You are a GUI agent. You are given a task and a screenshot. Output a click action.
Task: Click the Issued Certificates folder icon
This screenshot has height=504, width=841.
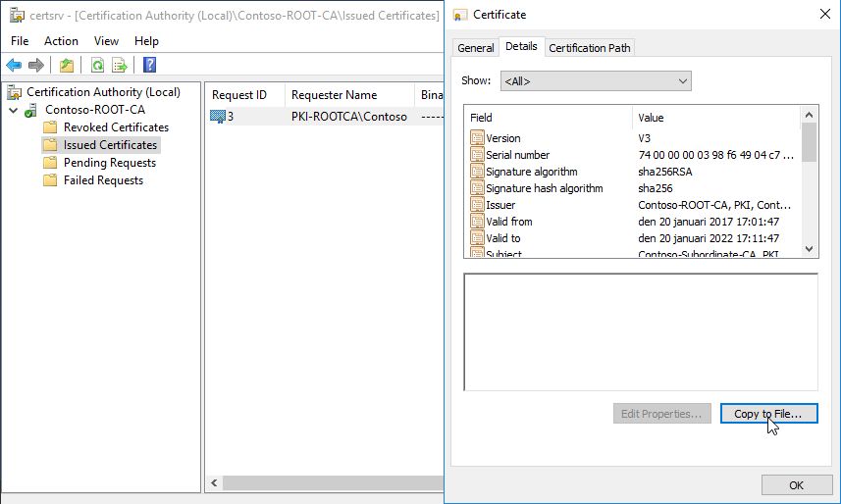pos(50,145)
